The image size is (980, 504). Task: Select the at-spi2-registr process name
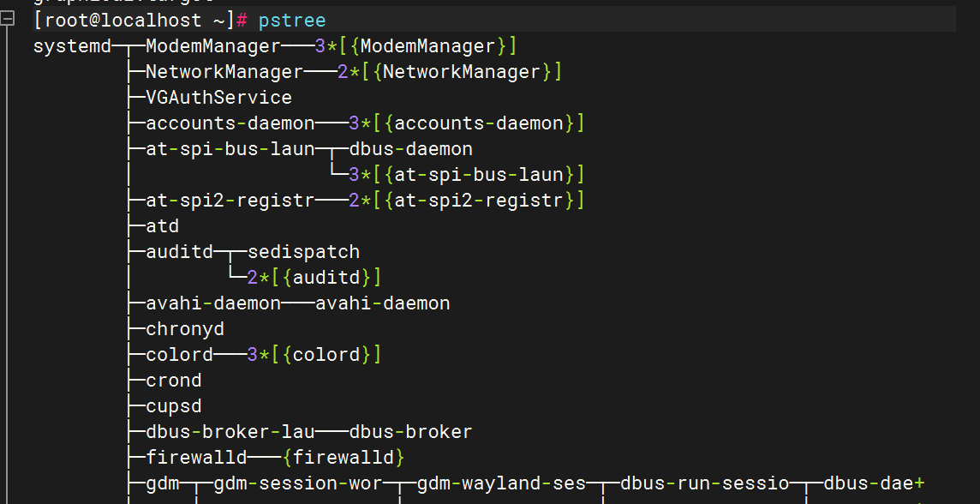pos(230,201)
